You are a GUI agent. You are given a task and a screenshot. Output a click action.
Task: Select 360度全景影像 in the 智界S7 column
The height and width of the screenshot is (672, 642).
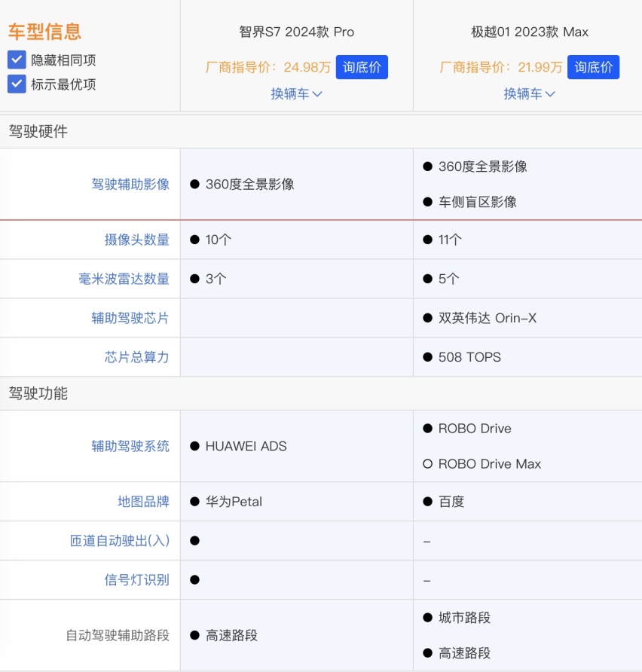tap(250, 185)
